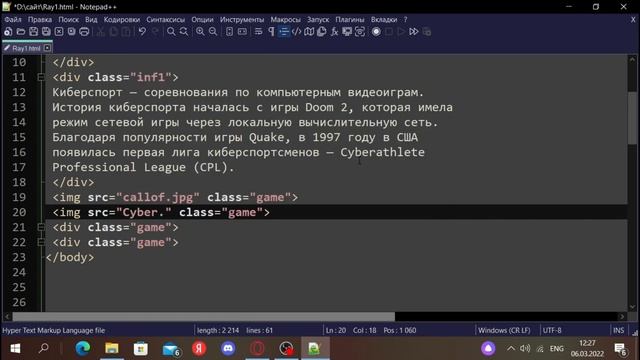Open the Кодировки menu
Viewport: 640px width, 360px height.
(x=122, y=19)
